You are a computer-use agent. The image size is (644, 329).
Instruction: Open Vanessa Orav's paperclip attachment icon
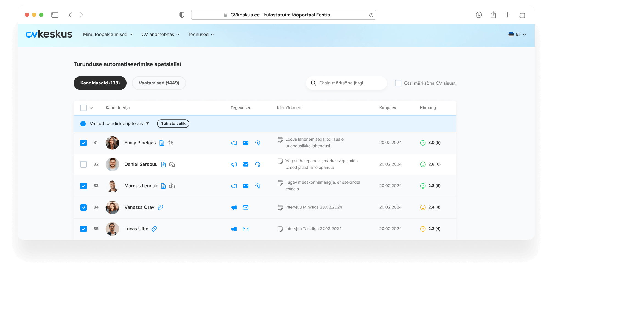click(x=160, y=208)
